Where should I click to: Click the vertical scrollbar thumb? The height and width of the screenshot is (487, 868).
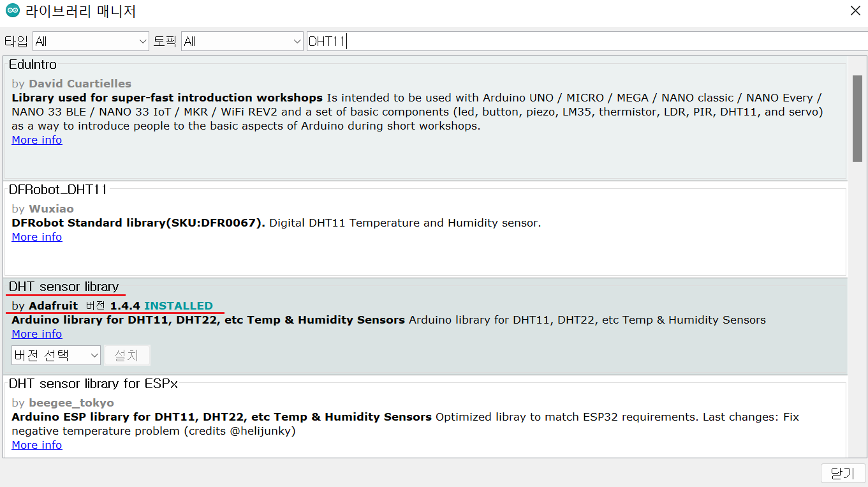[x=857, y=119]
